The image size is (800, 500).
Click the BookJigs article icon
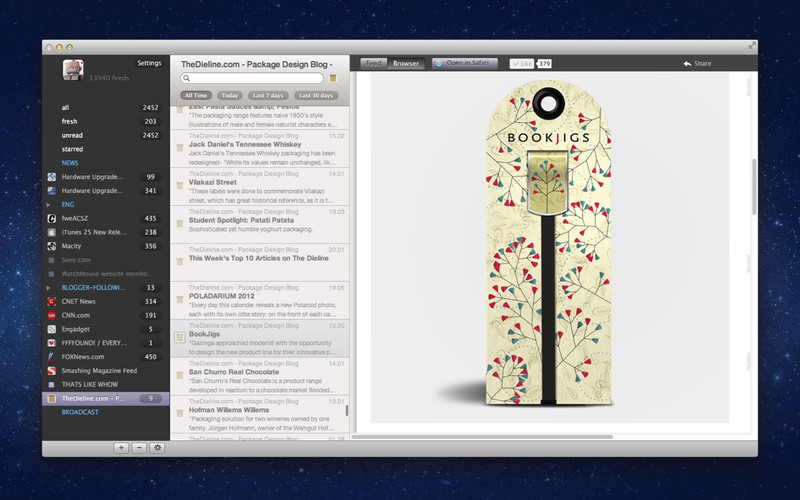point(180,337)
